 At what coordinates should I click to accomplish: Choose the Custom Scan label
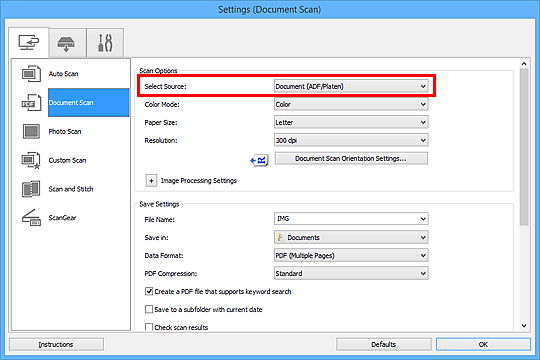click(67, 161)
